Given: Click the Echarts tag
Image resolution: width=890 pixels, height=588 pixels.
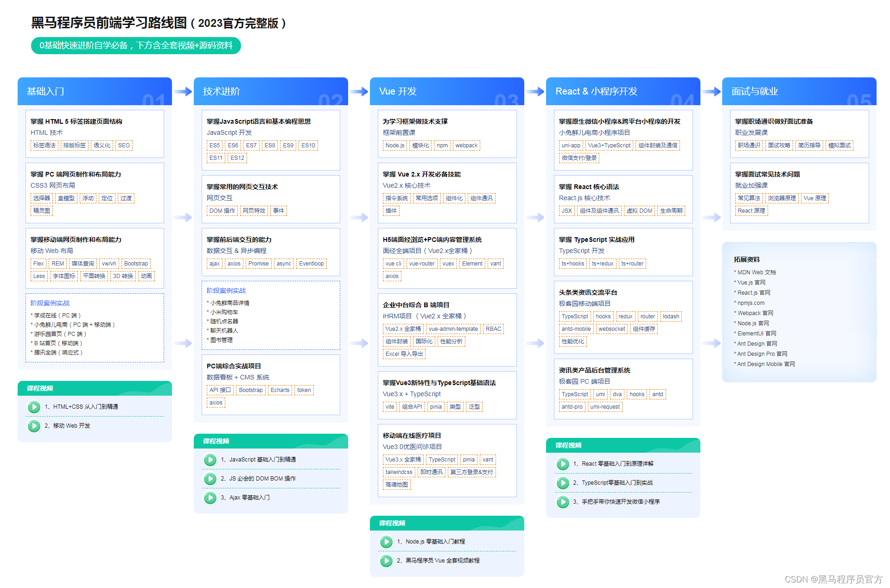Looking at the screenshot, I should (x=280, y=390).
